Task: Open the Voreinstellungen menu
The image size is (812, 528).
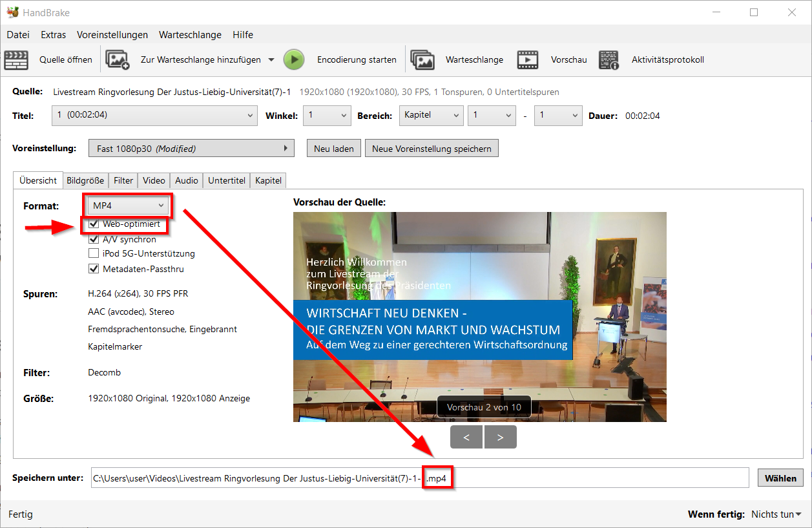Action: (112, 35)
